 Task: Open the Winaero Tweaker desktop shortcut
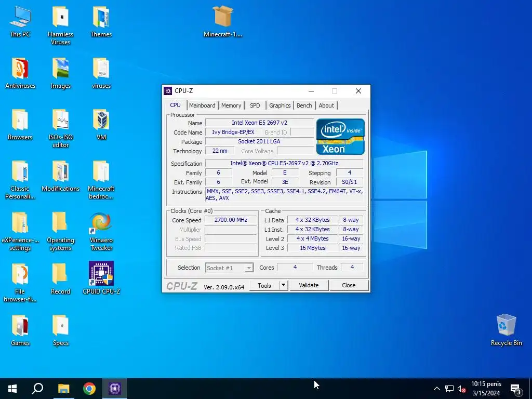tap(101, 222)
